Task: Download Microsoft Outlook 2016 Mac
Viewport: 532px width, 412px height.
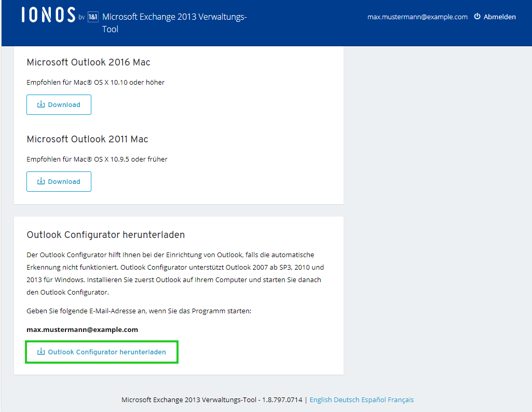Action: (59, 104)
